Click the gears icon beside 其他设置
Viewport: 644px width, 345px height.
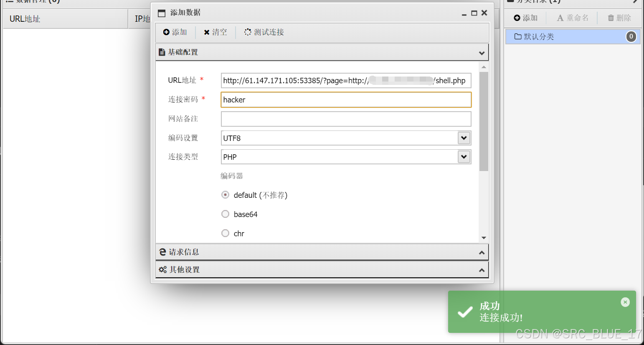[163, 269]
